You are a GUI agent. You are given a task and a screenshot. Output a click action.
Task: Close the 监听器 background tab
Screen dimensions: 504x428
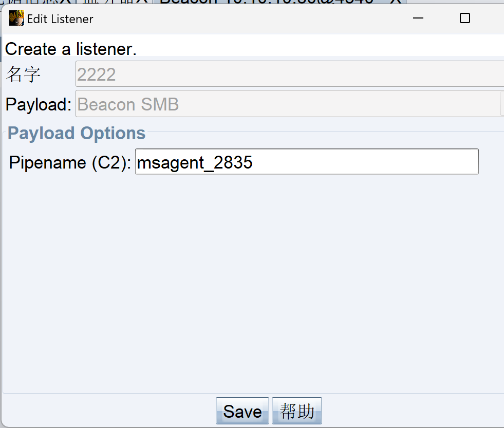(142, 2)
